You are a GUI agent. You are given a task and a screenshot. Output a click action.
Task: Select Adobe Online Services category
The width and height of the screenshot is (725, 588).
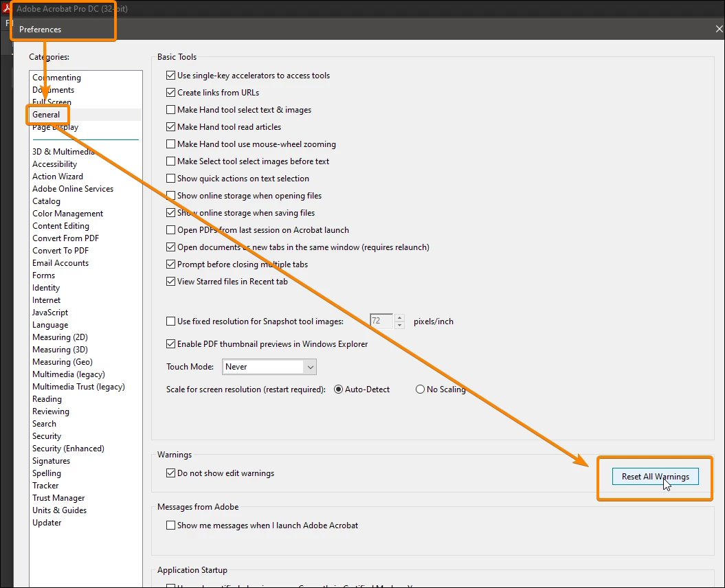[73, 189]
